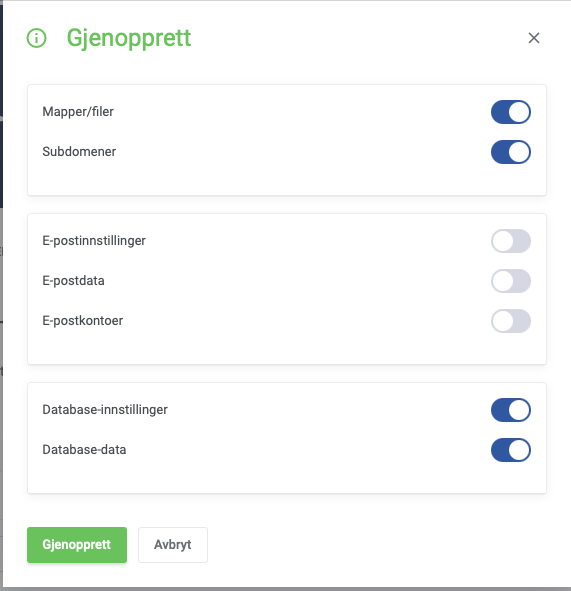571x591 pixels.
Task: Disable the Mapper/filer toggle
Action: point(511,112)
